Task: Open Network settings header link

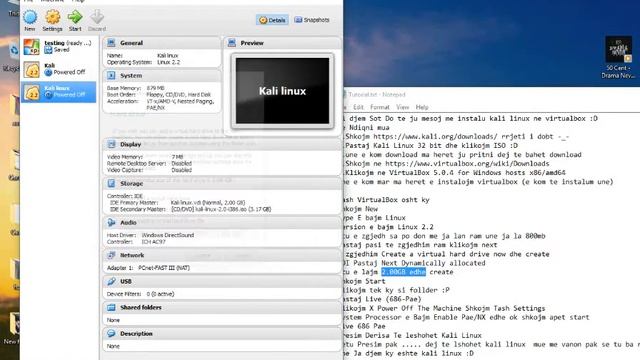Action: click(132, 256)
